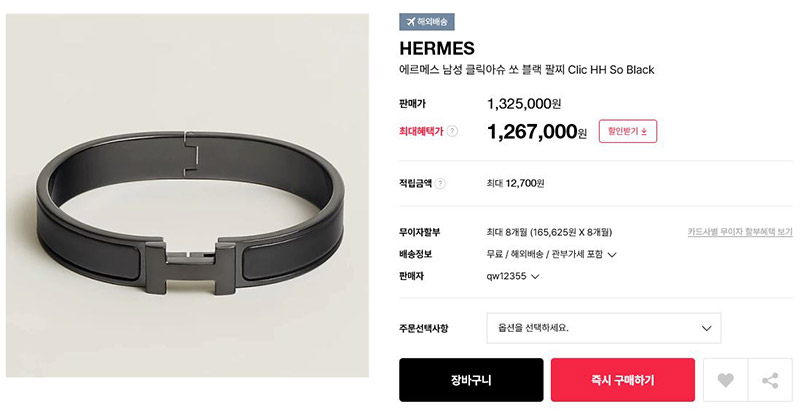Image resolution: width=800 pixels, height=412 pixels.
Task: Open help icon beside 적립금액
Action: click(x=440, y=184)
